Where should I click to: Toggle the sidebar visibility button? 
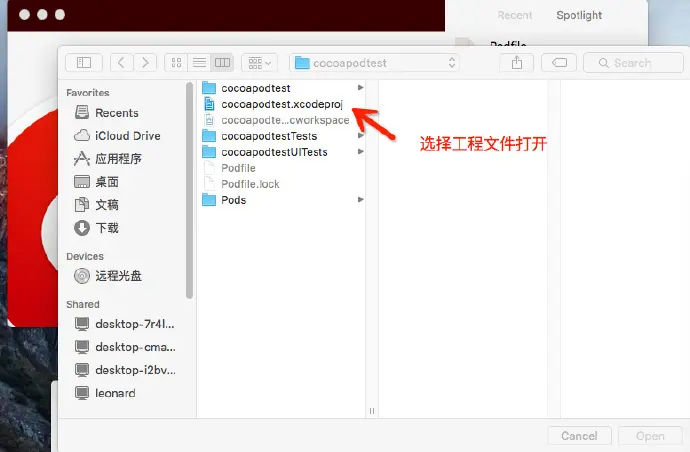(84, 62)
